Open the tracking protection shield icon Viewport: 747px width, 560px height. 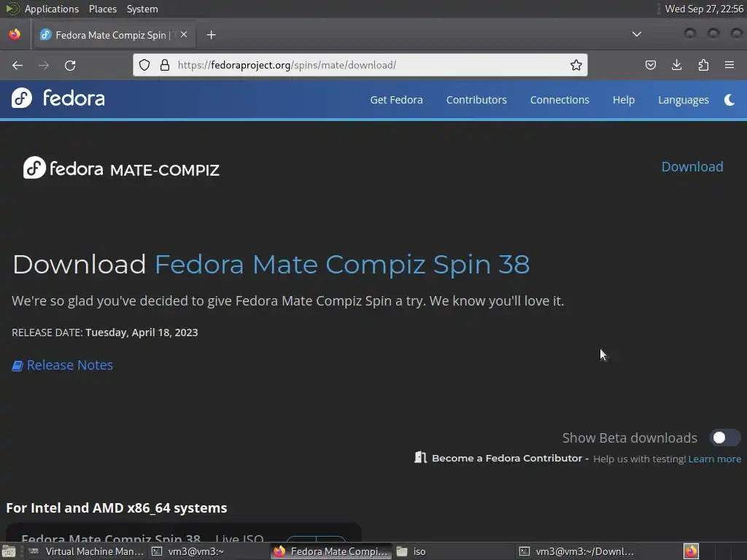point(144,65)
